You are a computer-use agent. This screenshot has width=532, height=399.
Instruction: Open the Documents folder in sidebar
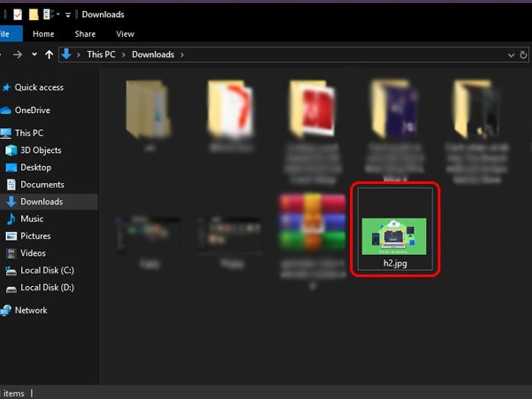(42, 184)
